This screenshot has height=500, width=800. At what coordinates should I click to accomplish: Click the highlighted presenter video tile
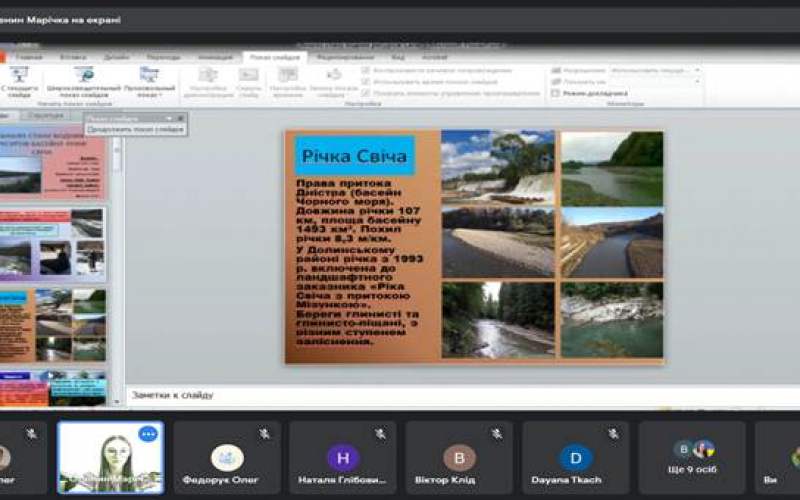point(111,457)
